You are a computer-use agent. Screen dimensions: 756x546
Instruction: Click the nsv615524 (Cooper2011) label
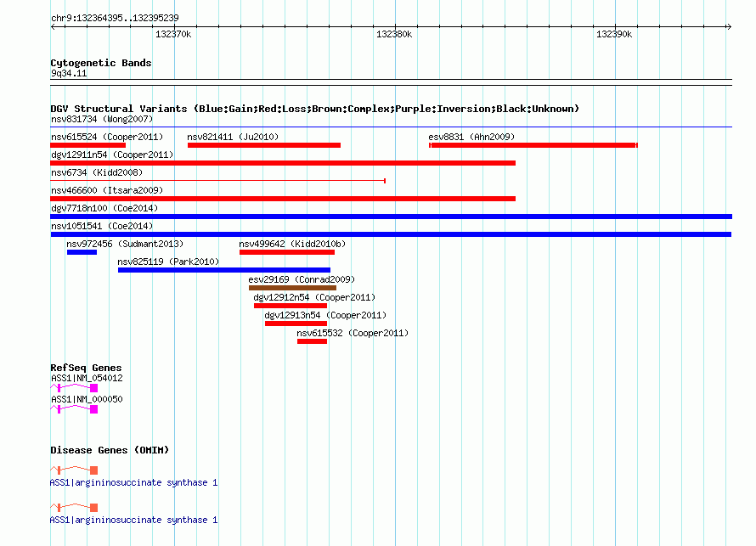coord(107,137)
